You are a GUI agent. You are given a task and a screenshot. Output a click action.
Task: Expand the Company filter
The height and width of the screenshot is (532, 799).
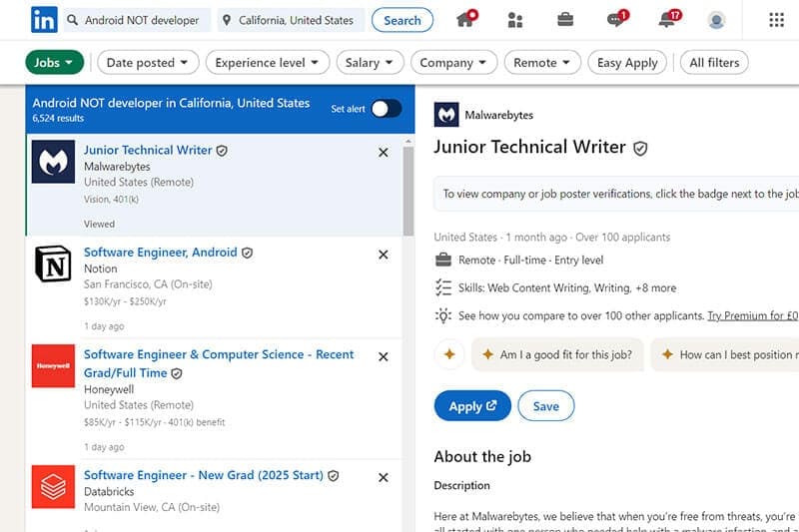tap(453, 63)
